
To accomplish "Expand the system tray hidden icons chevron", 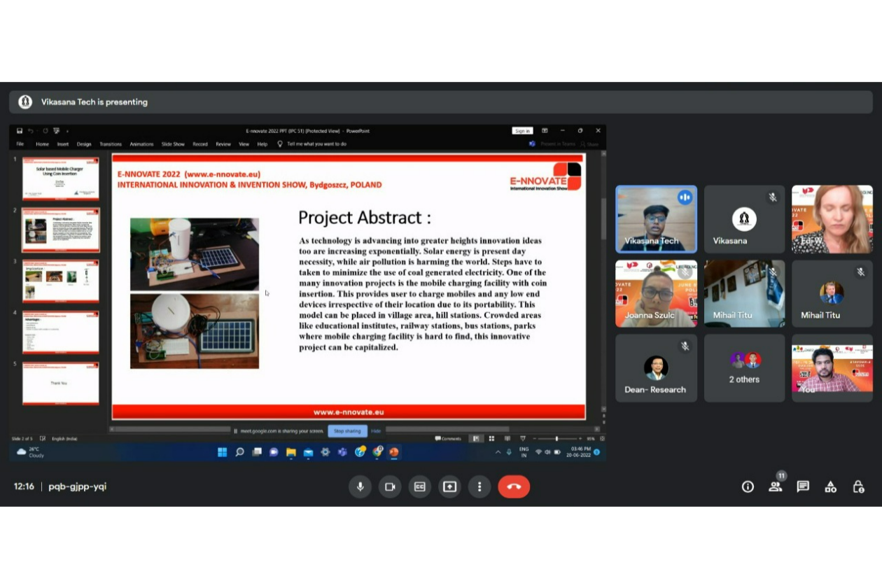I will pos(498,452).
